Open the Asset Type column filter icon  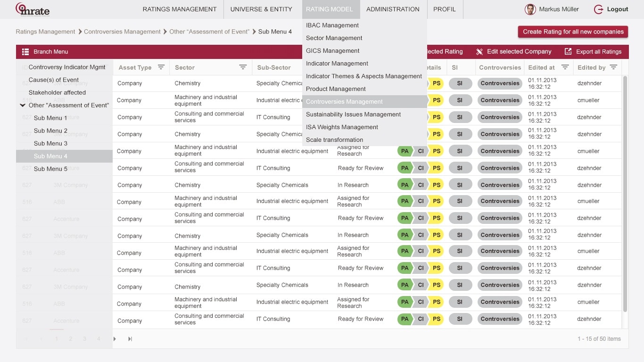161,67
